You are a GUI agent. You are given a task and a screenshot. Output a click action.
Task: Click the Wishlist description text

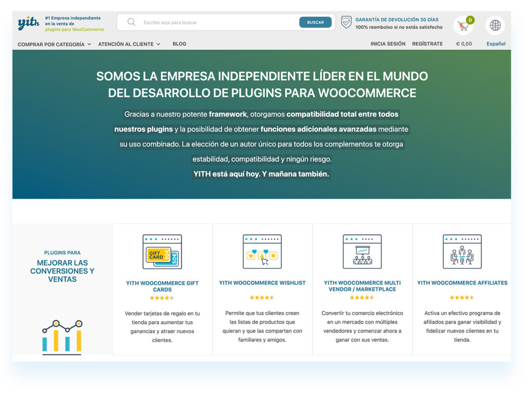click(x=262, y=326)
